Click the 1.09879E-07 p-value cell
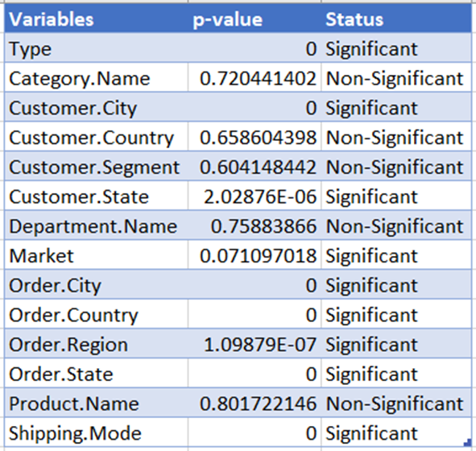476x451 pixels. click(255, 344)
